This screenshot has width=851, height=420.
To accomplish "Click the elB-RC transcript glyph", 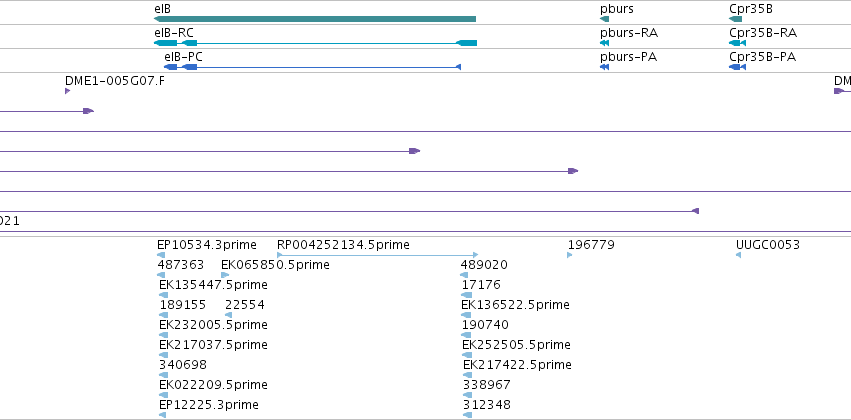I will tap(315, 43).
